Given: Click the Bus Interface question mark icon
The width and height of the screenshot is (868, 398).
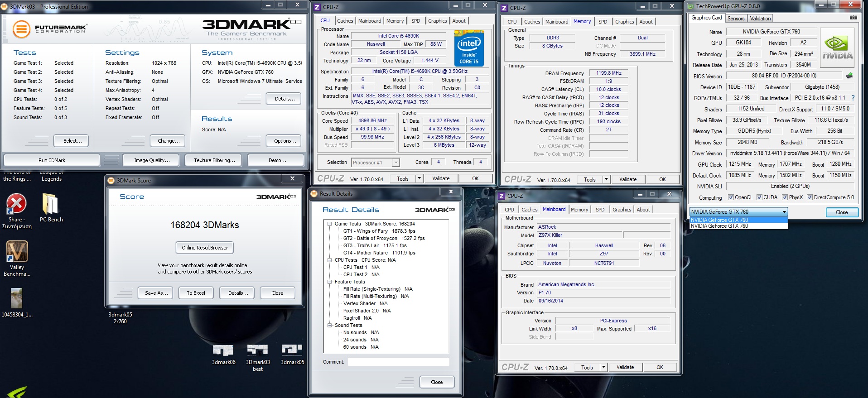Looking at the screenshot, I should pos(853,98).
